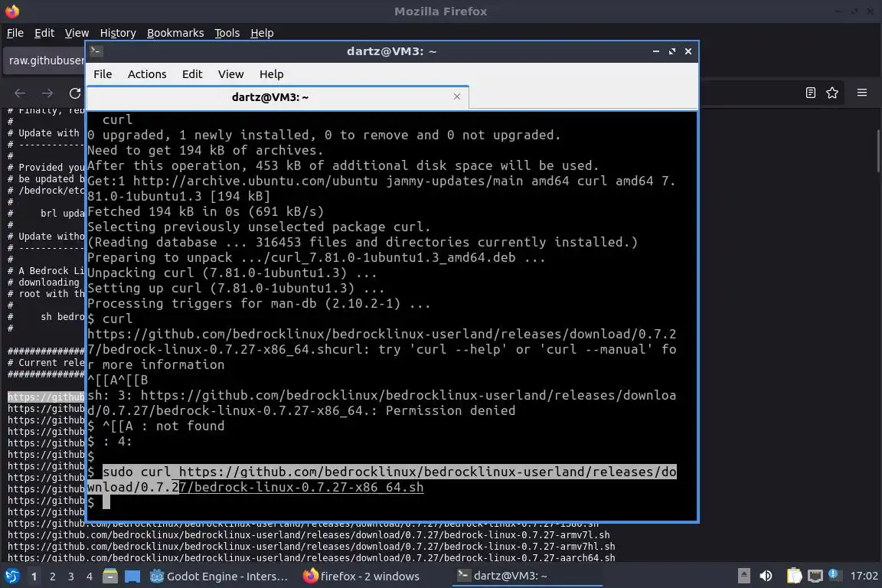The height and width of the screenshot is (588, 882).
Task: Open the terminal Edit menu
Action: [x=192, y=74]
